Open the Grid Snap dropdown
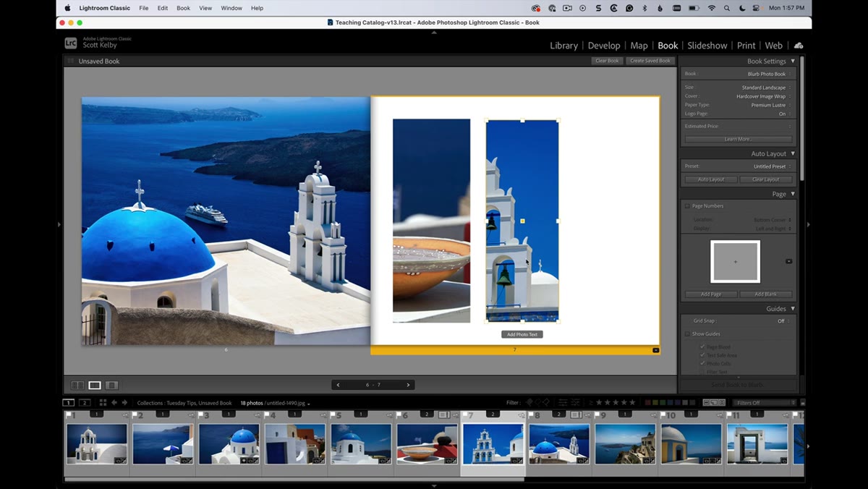Image resolution: width=868 pixels, height=489 pixels. pyautogui.click(x=783, y=321)
